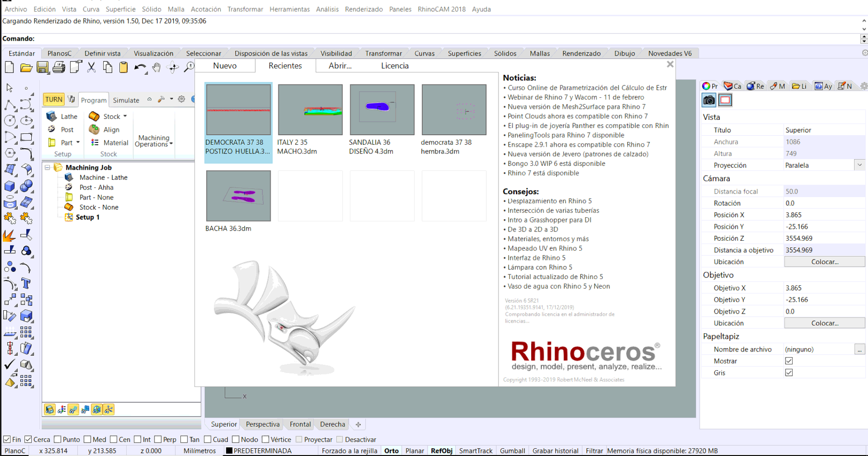Viewport: 868px width, 456px height.
Task: Click Colocar button for camera Ubicación
Action: point(824,262)
